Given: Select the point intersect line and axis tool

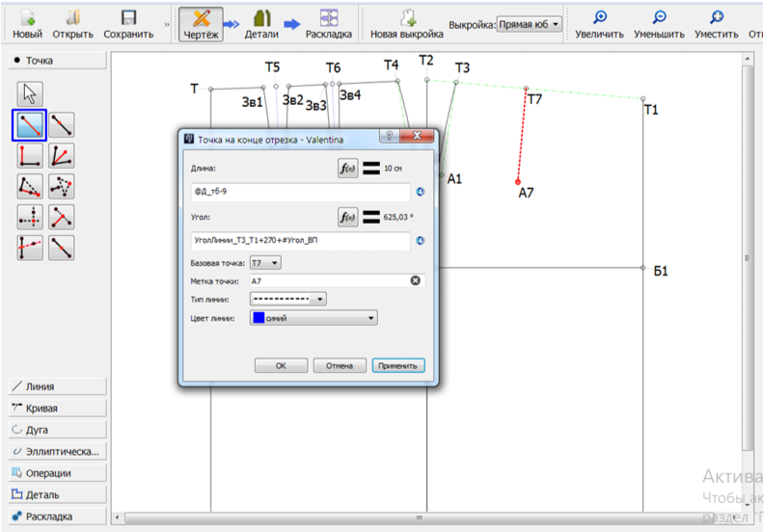Looking at the screenshot, I should coord(30,248).
